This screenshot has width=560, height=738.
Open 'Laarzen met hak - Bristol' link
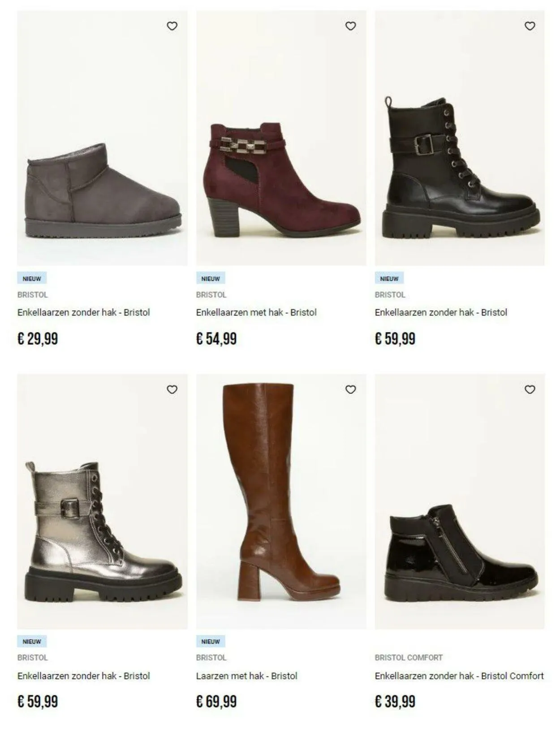(246, 676)
